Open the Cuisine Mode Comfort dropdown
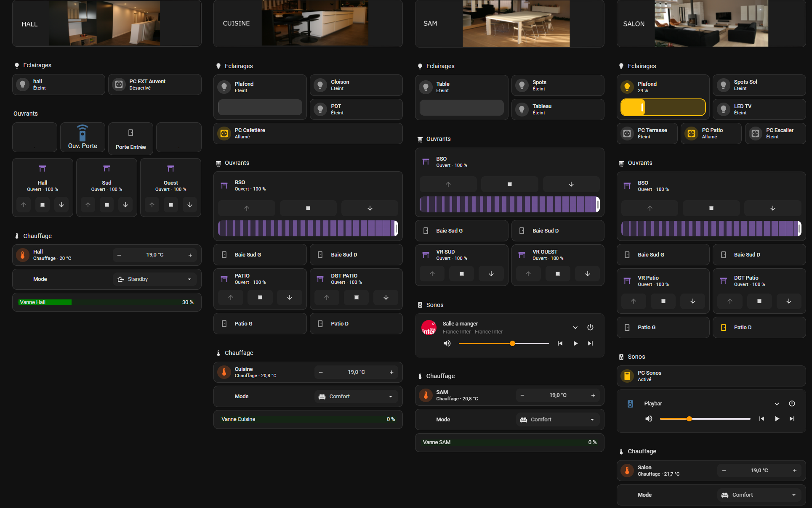This screenshot has width=812, height=508. [x=356, y=397]
